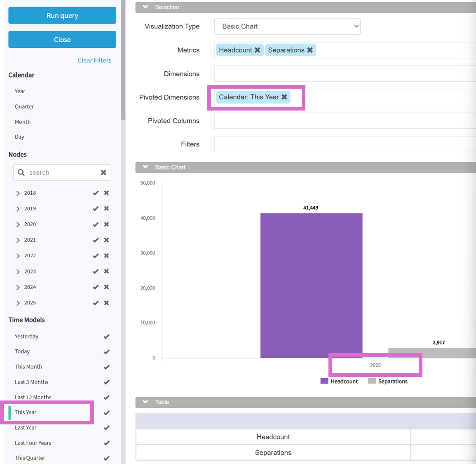Open the Visualization Type dropdown
The image size is (476, 464).
click(x=287, y=26)
